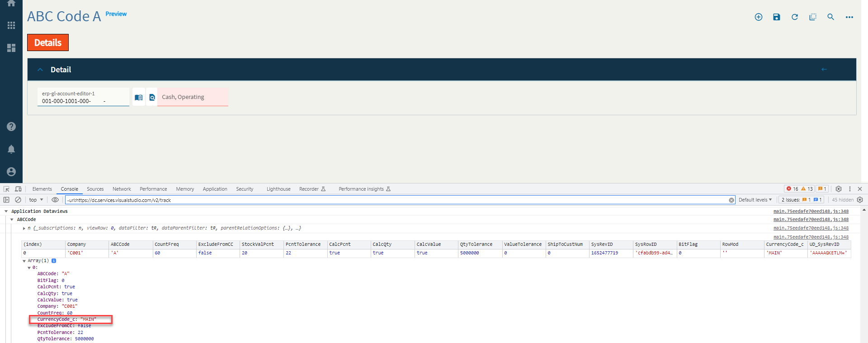Click the Array(1) info badge icon
868x343 pixels.
click(54, 261)
